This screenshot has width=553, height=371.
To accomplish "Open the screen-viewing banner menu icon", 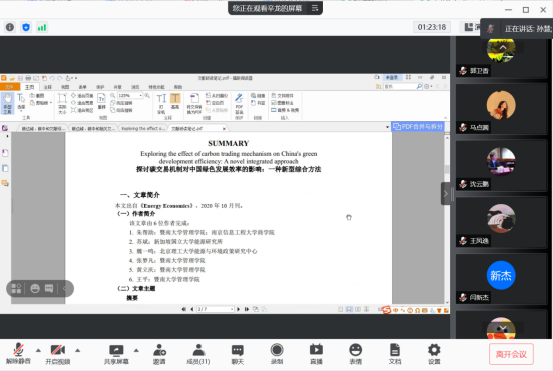I will coord(315,8).
